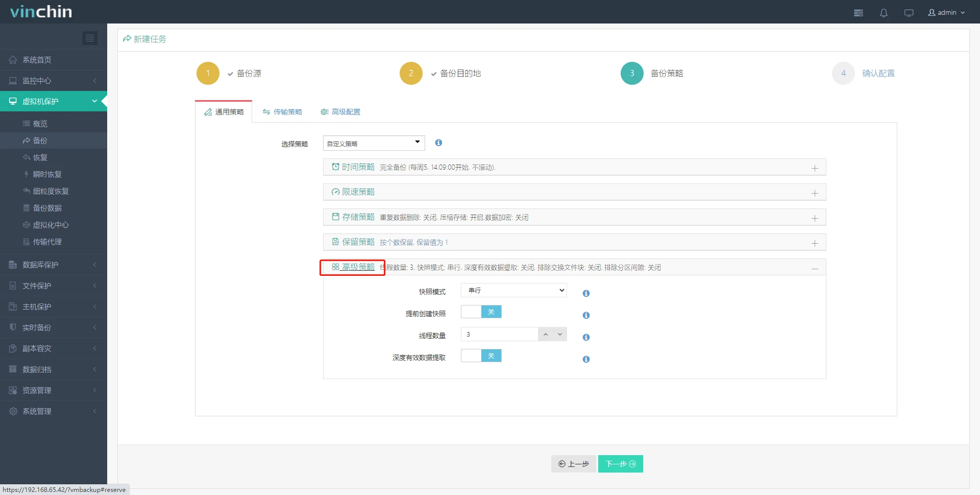Click step 1 备份源 circle

(x=208, y=73)
